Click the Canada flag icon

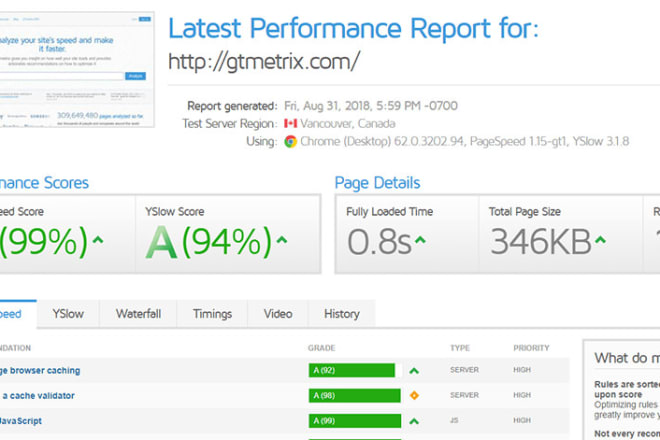290,123
